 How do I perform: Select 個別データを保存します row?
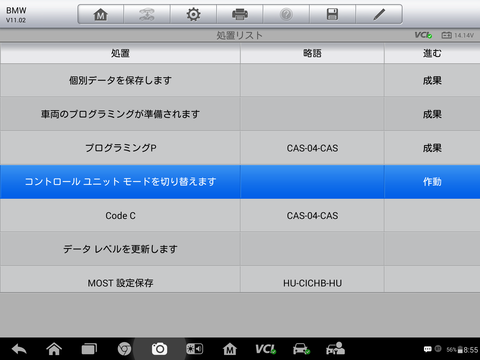click(240, 80)
